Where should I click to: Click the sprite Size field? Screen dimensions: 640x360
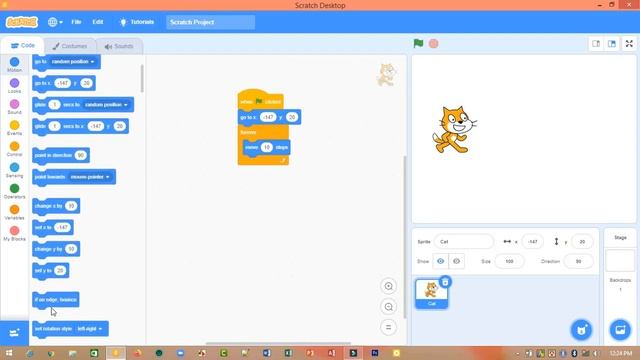509,261
